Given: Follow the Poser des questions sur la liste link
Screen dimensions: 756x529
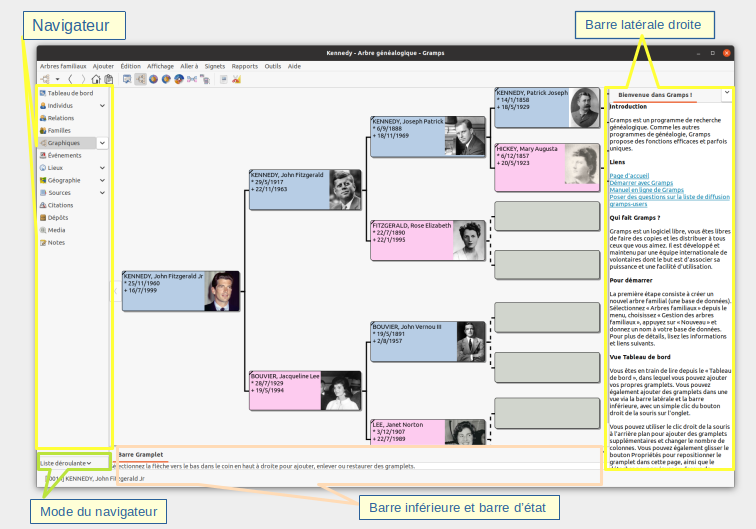Looking at the screenshot, I should tap(670, 197).
